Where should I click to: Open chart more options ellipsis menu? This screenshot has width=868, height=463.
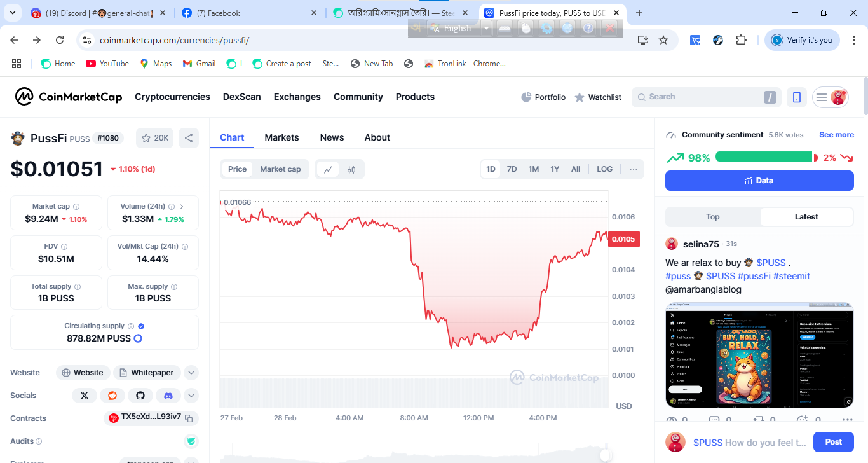[x=634, y=169]
